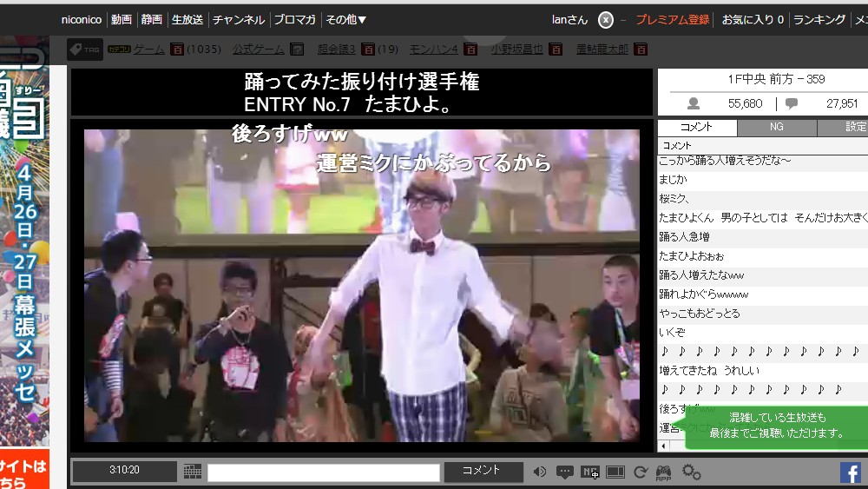This screenshot has width=868, height=489.
Task: Select comment row 踊る人急増
Action: (x=763, y=237)
